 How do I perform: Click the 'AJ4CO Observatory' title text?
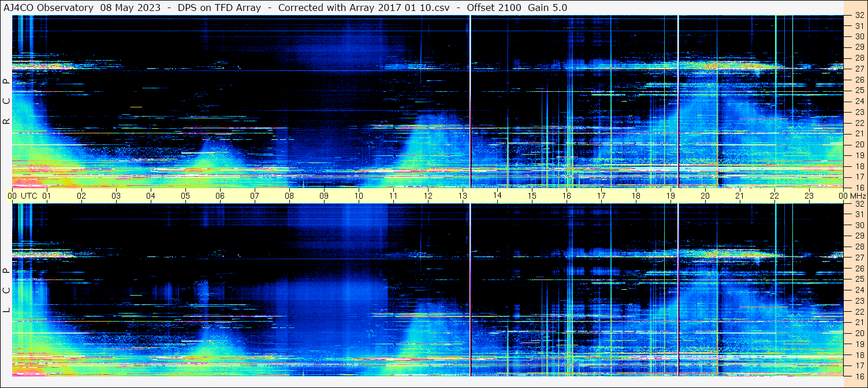(x=49, y=8)
